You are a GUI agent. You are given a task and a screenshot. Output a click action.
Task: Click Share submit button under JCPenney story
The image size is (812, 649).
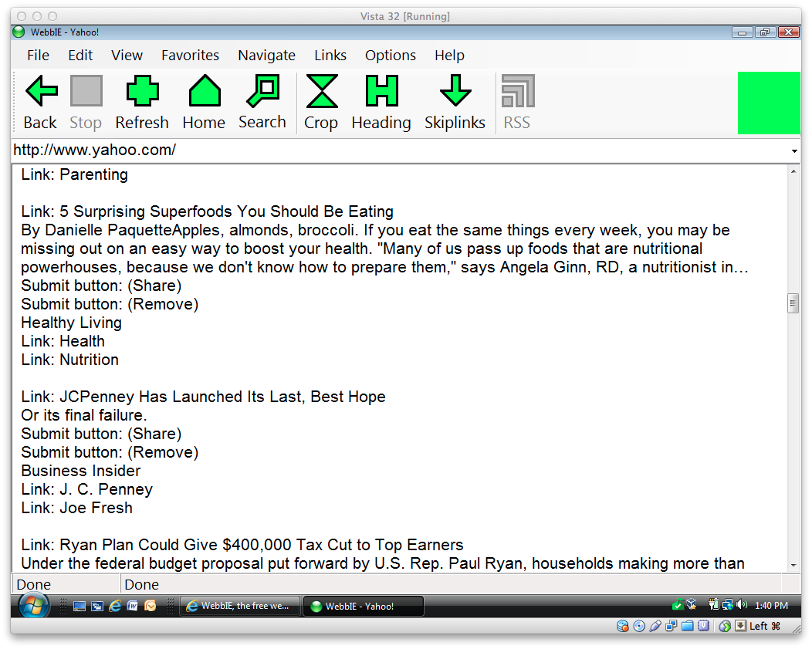(101, 434)
